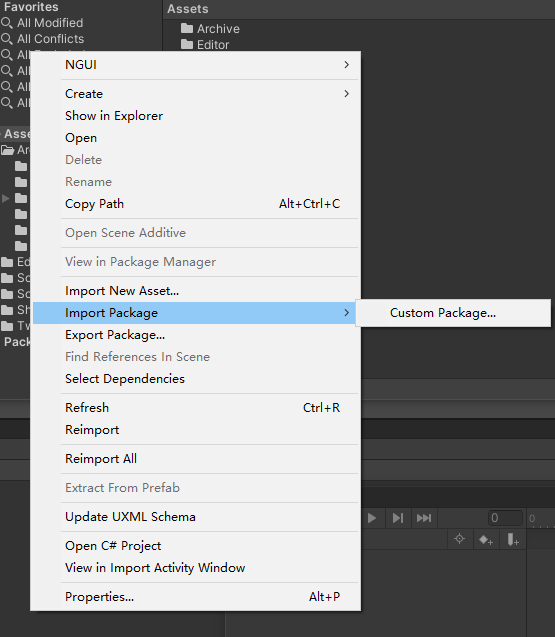The width and height of the screenshot is (555, 637).
Task: Click the animation frame number field
Action: [505, 518]
